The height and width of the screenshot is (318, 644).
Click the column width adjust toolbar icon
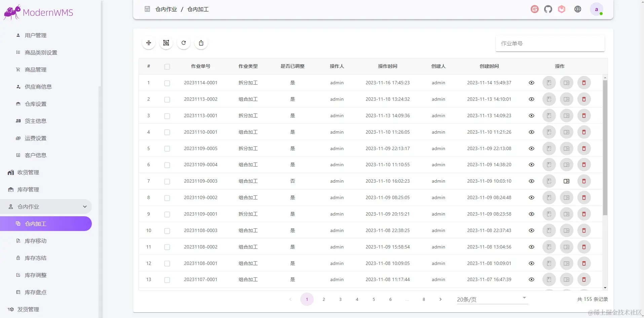pos(148,43)
